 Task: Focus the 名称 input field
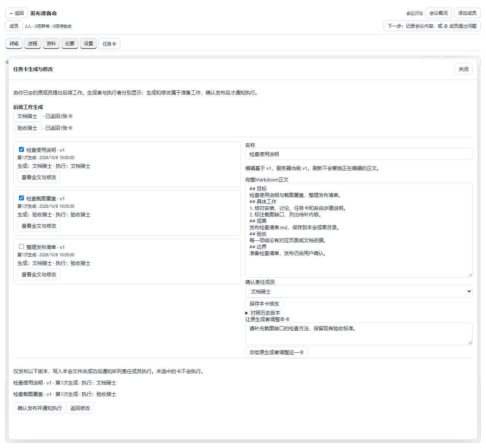pyautogui.click(x=359, y=154)
